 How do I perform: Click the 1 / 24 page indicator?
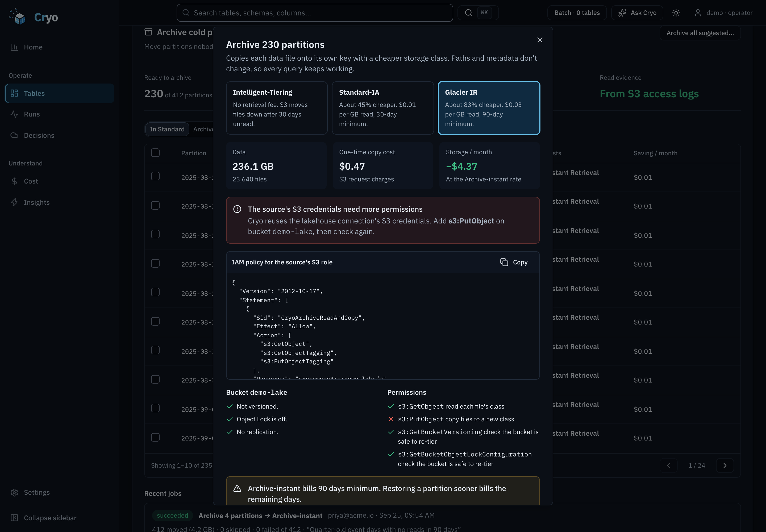pos(697,466)
